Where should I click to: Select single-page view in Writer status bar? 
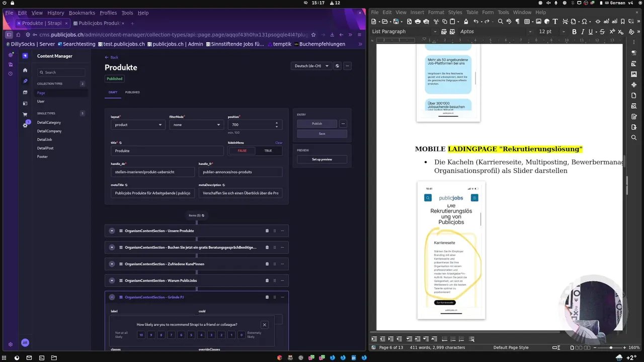tap(572, 347)
